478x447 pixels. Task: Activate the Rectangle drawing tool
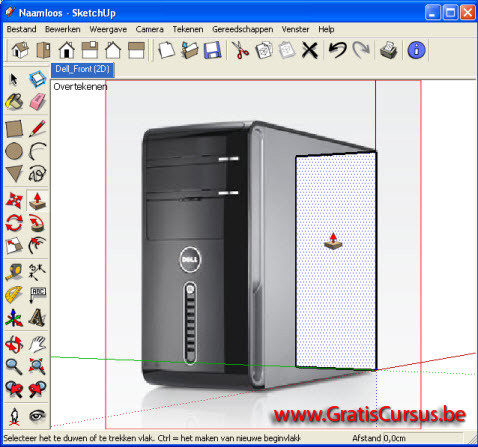point(14,129)
